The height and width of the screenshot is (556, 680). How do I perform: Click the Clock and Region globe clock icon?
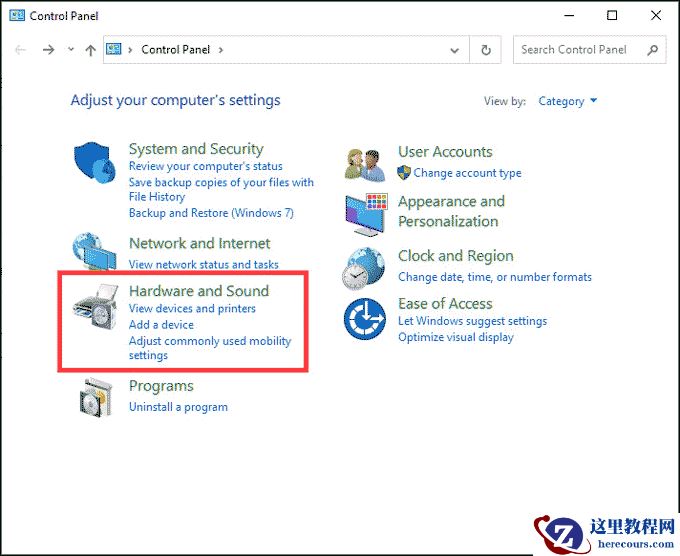click(363, 268)
